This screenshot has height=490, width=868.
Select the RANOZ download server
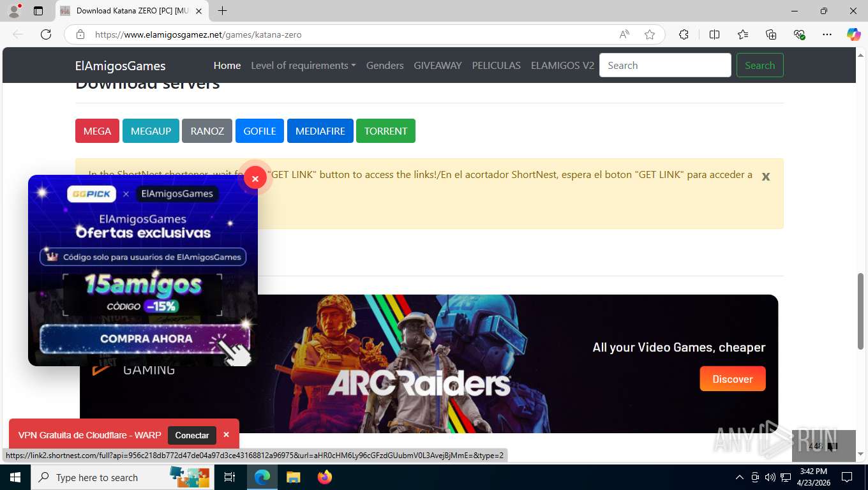click(x=207, y=131)
